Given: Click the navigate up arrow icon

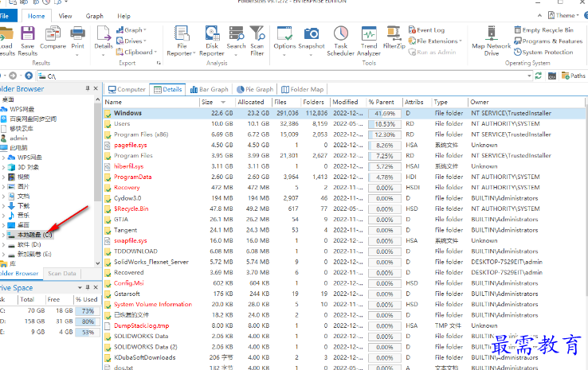Looking at the screenshot, I should [x=29, y=76].
